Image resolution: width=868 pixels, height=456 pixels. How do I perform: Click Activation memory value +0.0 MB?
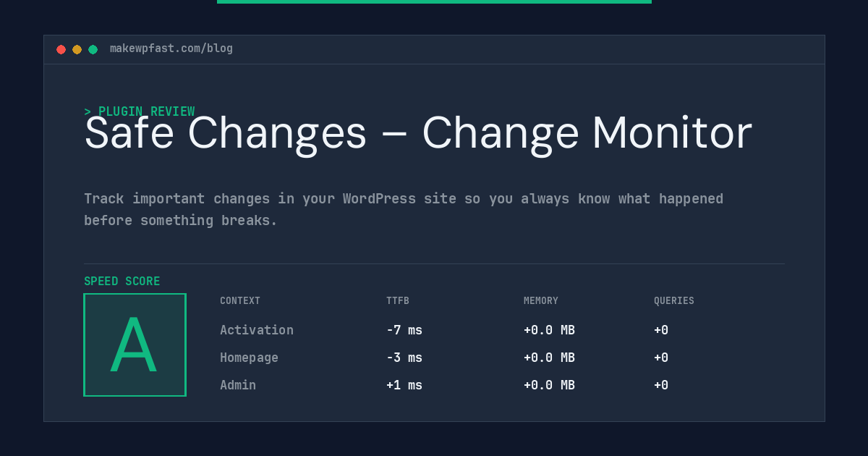549,330
